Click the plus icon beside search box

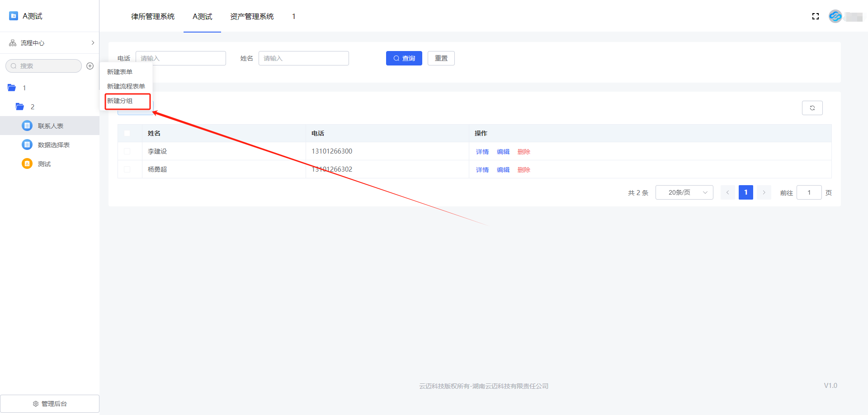point(90,66)
